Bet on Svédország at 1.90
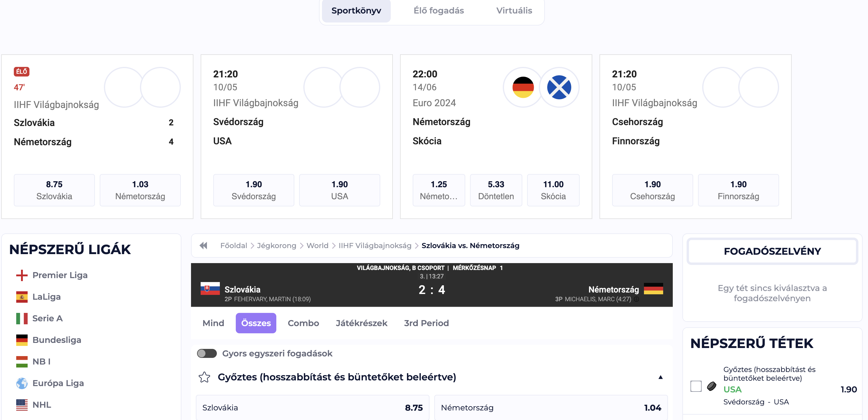868x420 pixels. point(253,190)
